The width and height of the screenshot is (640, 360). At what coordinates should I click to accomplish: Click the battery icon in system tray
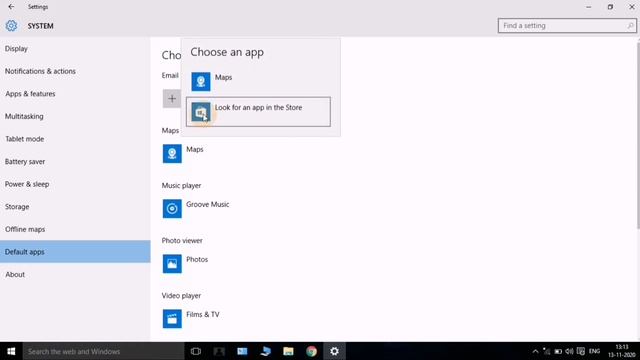pos(558,351)
